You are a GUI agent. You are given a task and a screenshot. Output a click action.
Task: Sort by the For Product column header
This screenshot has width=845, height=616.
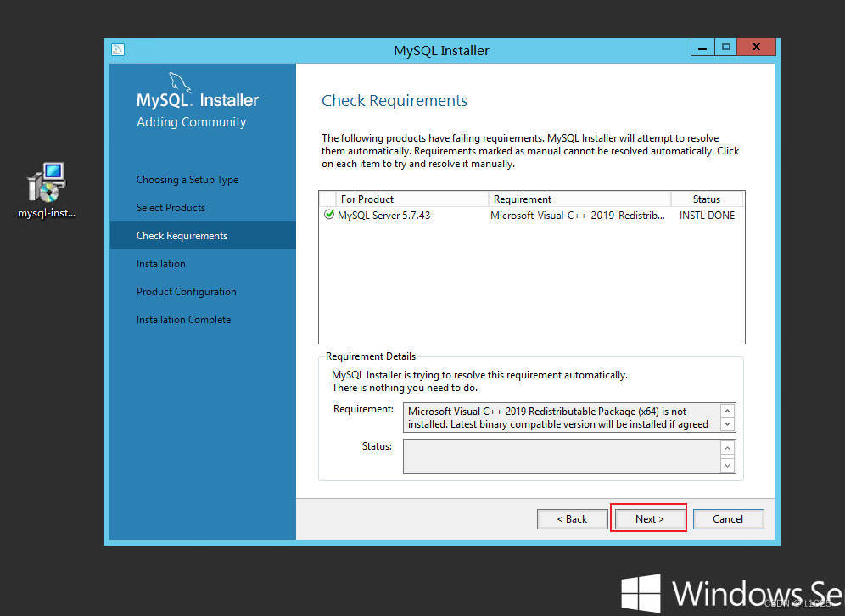411,199
